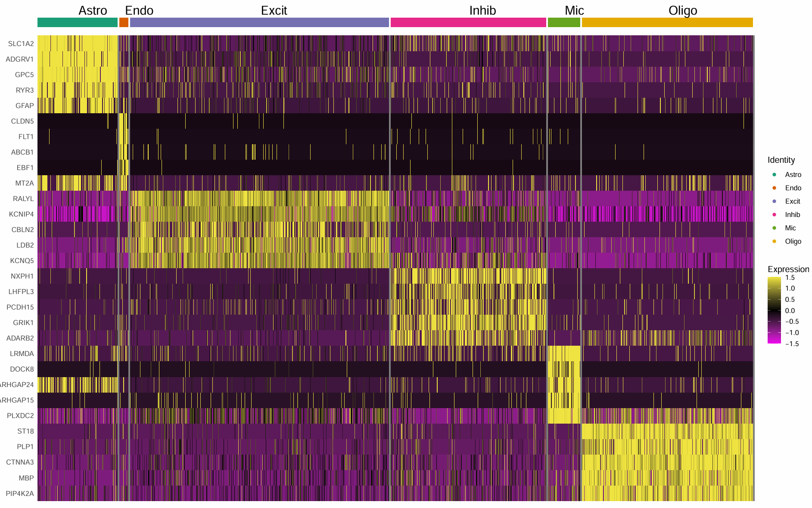
Task: Click the Endo orange legend dot
Action: tap(774, 188)
